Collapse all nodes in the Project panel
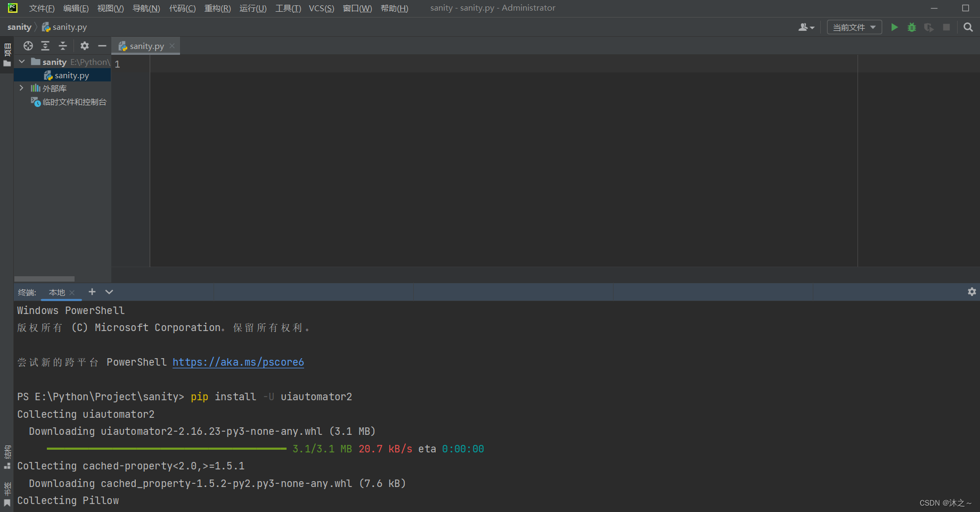This screenshot has width=980, height=512. pyautogui.click(x=62, y=46)
